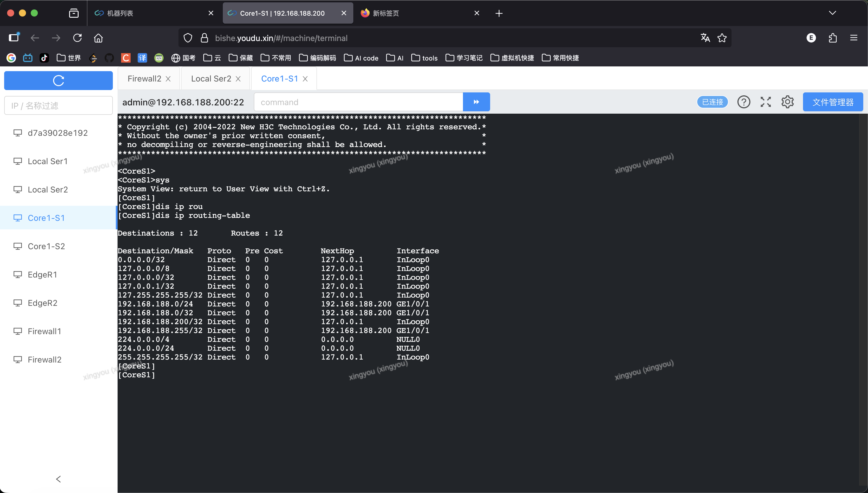The height and width of the screenshot is (493, 868).
Task: Click the browser translate page icon
Action: click(x=705, y=38)
